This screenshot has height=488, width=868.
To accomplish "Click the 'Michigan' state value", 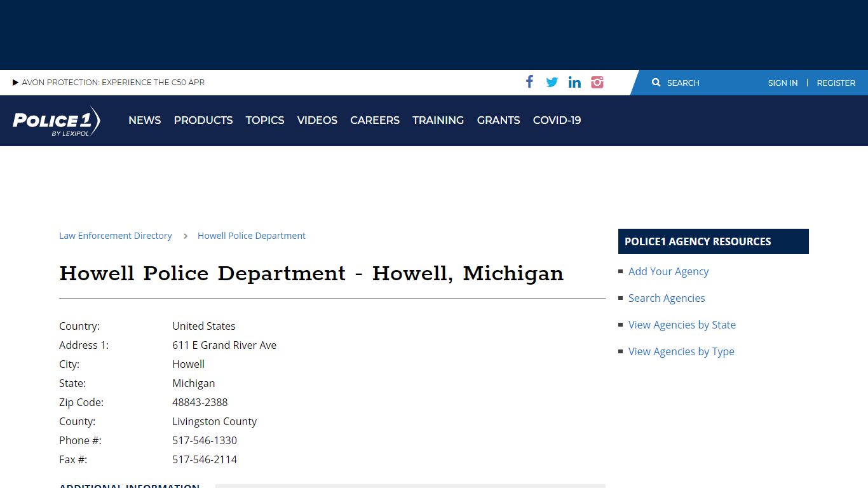I will tap(194, 383).
